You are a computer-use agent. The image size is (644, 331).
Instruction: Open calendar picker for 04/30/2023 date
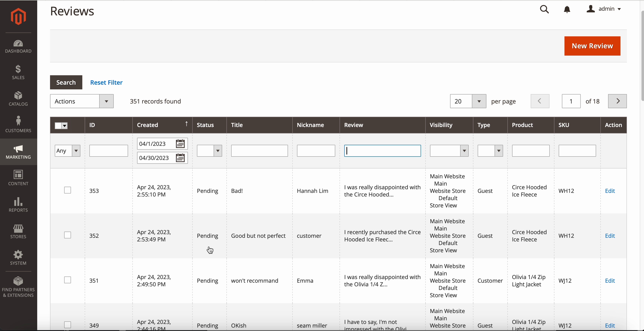(180, 158)
